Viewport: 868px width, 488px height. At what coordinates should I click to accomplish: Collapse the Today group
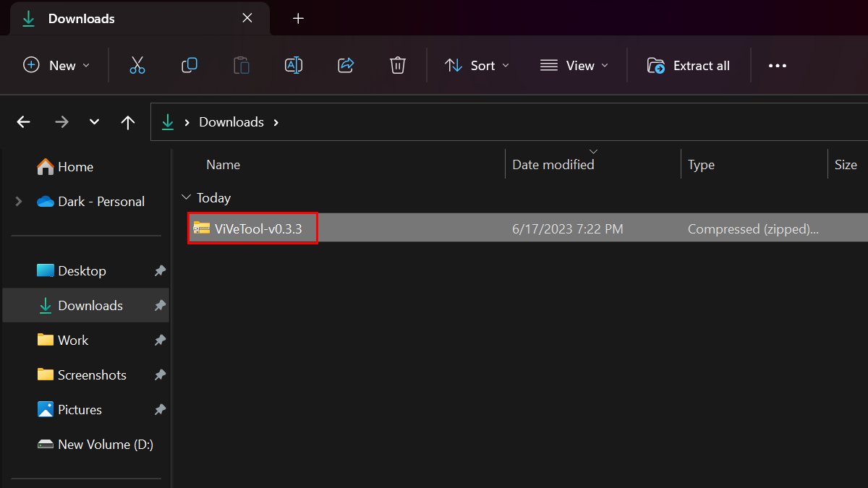(x=187, y=197)
